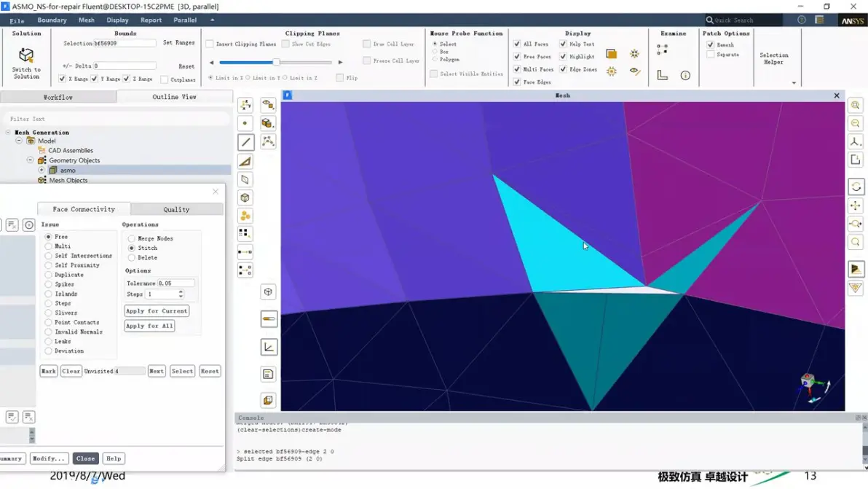Switch to the Quality tab

coord(177,209)
